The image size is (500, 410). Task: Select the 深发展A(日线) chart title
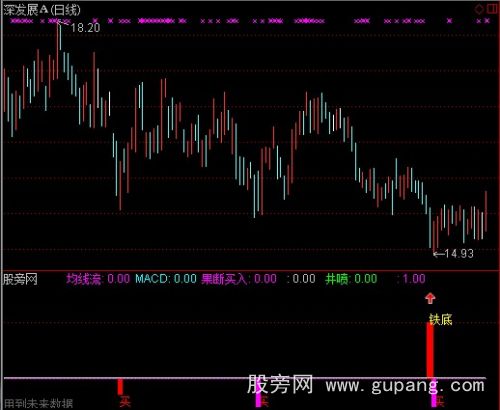[42, 10]
